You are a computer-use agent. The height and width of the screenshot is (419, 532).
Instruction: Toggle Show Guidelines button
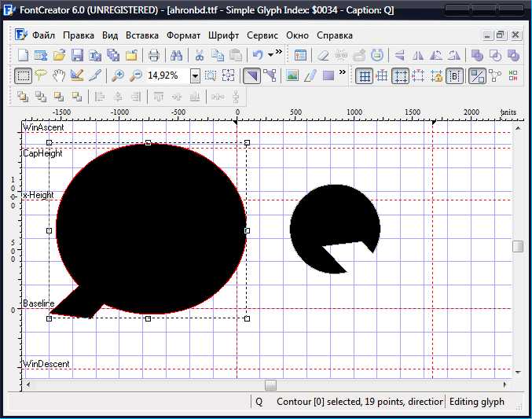coord(400,75)
